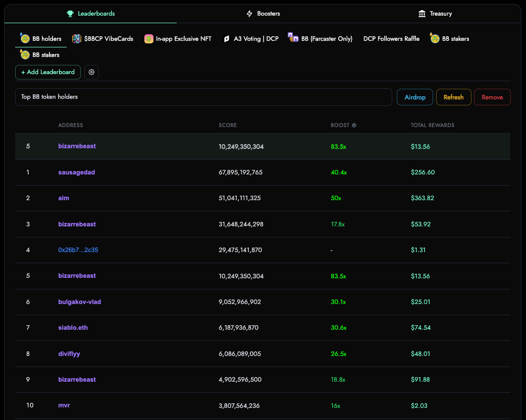The height and width of the screenshot is (420, 526).
Task: Select the $91.88 total reward
Action: [x=420, y=380]
